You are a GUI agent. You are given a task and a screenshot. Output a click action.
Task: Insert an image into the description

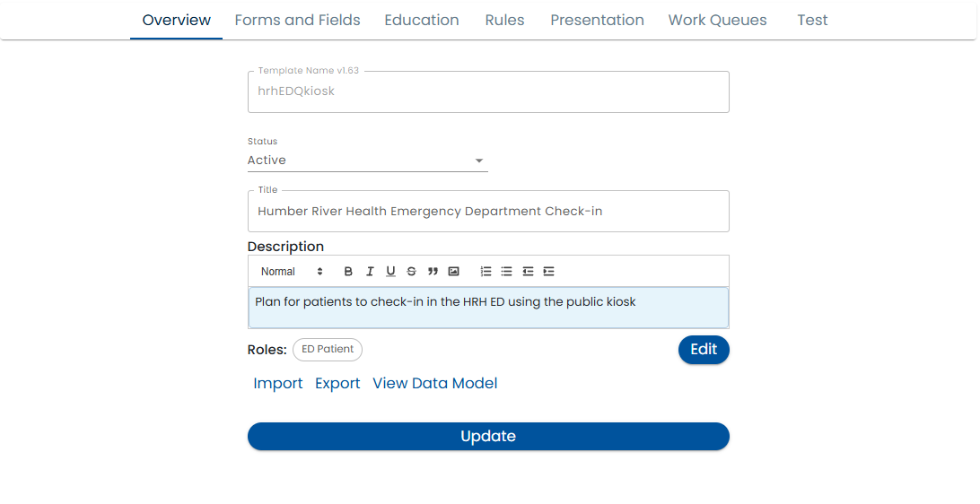pyautogui.click(x=453, y=272)
